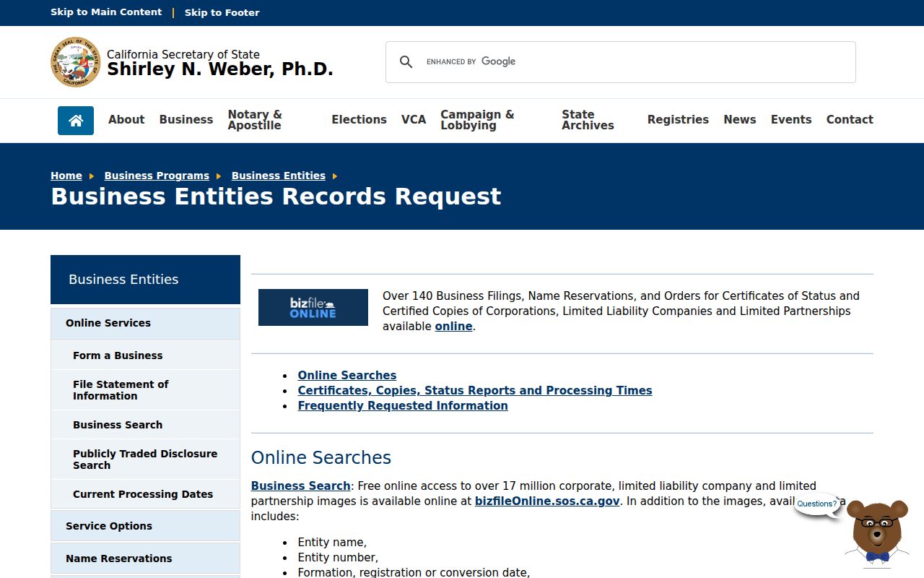Jump to Certificates, Copies, Status Reports link
This screenshot has width=924, height=578.
pyautogui.click(x=475, y=391)
